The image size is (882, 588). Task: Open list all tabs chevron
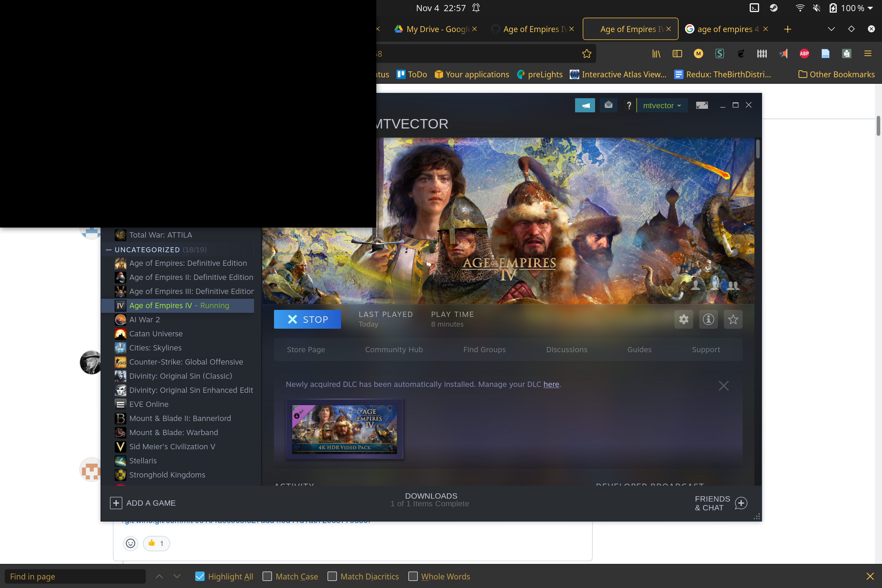click(x=831, y=29)
